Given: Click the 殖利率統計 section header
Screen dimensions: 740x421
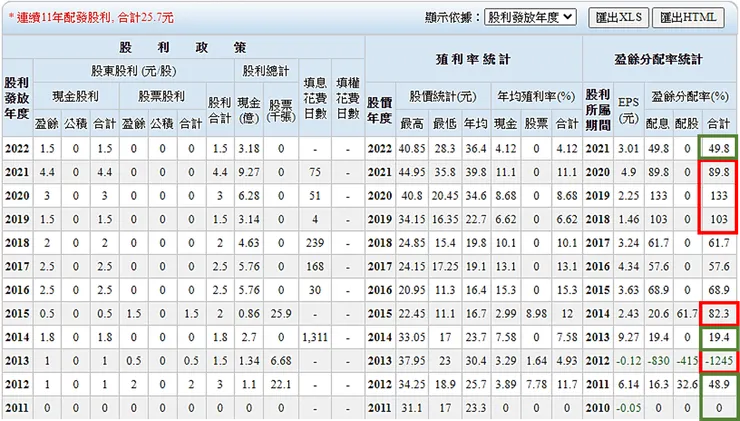Looking at the screenshot, I should pyautogui.click(x=473, y=59).
